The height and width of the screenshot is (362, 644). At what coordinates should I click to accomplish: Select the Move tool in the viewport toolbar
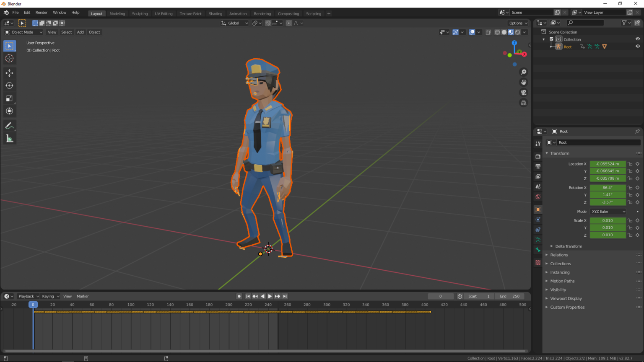pyautogui.click(x=9, y=73)
